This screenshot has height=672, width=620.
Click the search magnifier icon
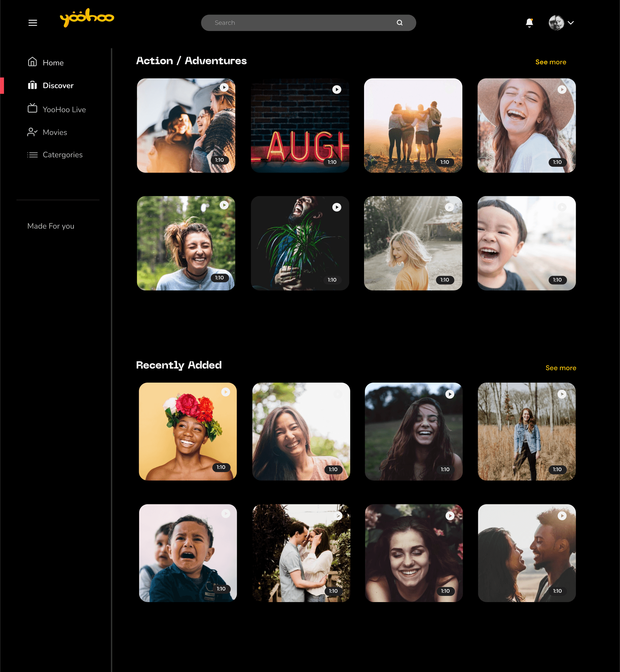coord(399,22)
